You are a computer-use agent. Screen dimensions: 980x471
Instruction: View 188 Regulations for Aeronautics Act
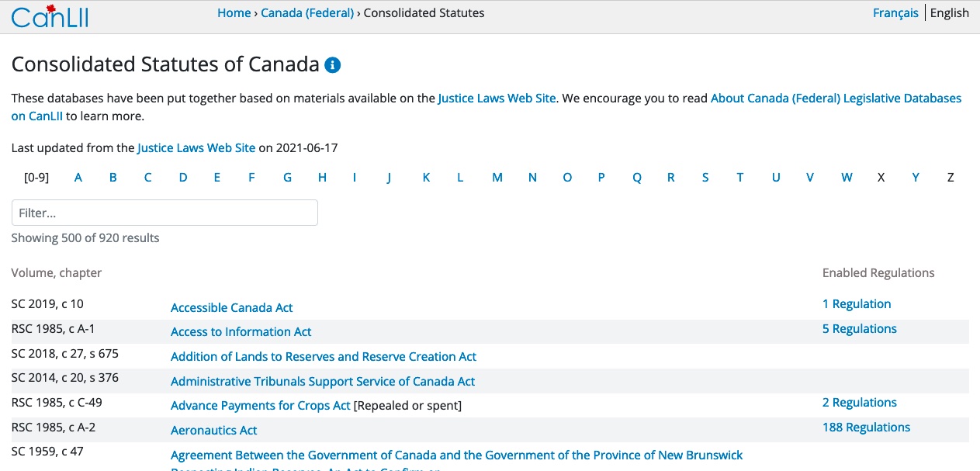point(867,428)
